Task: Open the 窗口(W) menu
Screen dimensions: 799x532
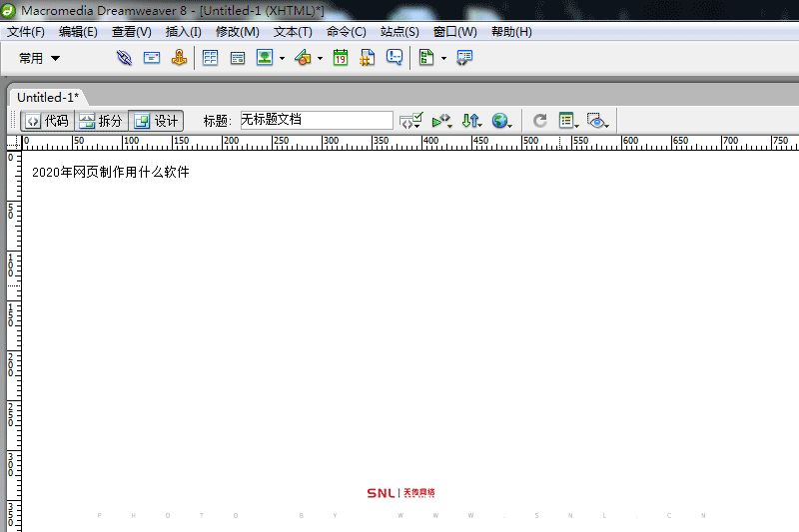Action: tap(455, 32)
